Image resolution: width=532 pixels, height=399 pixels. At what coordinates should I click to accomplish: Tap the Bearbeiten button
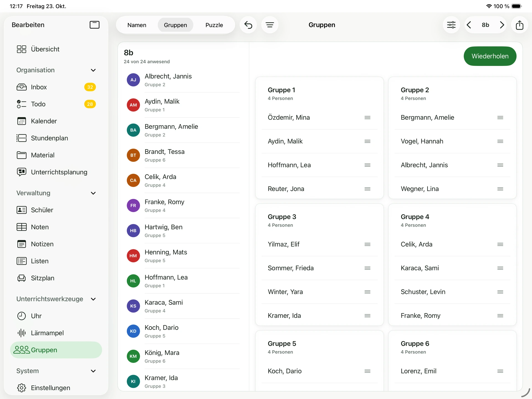click(28, 25)
